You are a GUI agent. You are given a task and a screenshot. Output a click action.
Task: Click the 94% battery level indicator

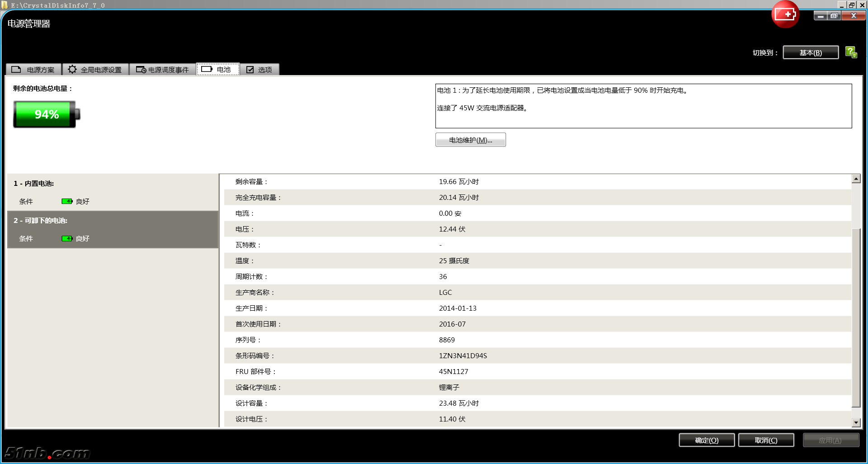click(x=47, y=114)
